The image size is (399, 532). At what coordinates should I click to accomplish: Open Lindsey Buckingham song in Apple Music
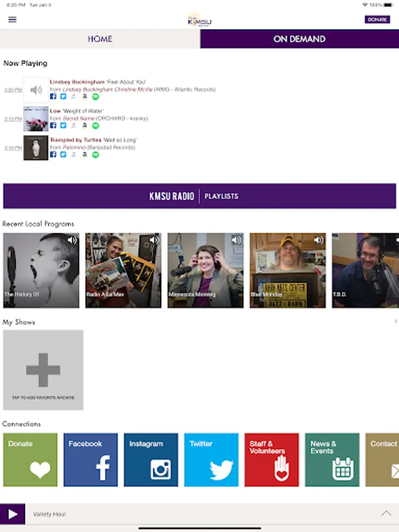(x=74, y=96)
